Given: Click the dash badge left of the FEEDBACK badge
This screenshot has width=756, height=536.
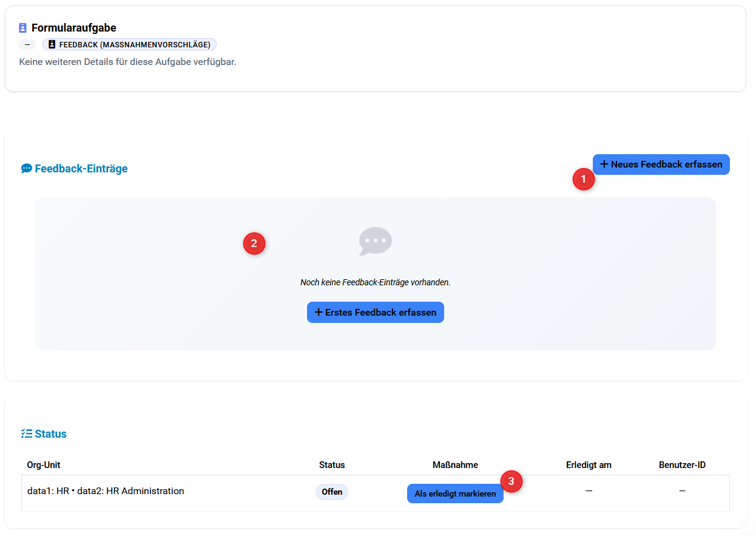Looking at the screenshot, I should pos(27,44).
